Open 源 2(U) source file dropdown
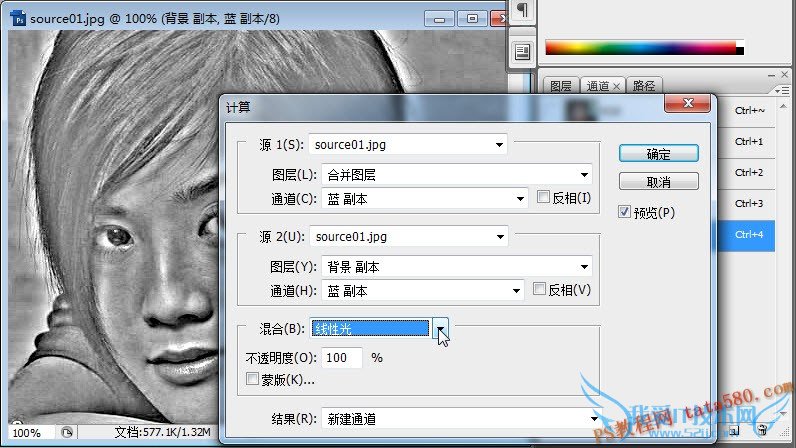Image resolution: width=796 pixels, height=448 pixels. pyautogui.click(x=409, y=236)
